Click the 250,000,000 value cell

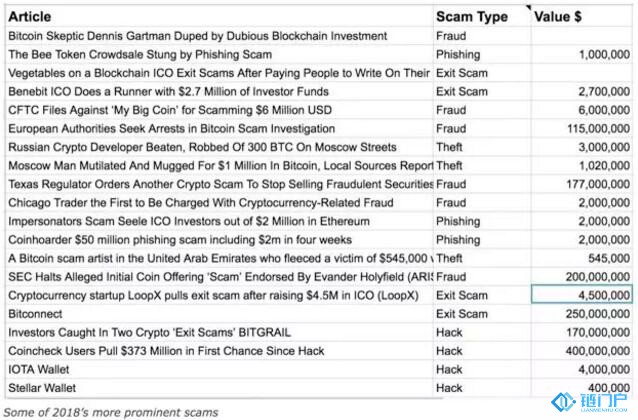point(582,314)
